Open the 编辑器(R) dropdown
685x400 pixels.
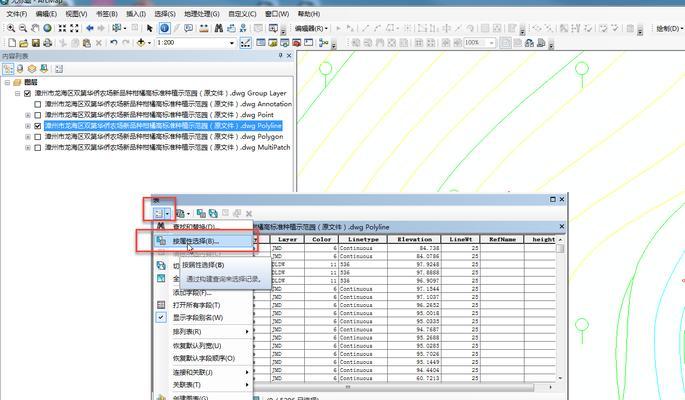coord(311,28)
